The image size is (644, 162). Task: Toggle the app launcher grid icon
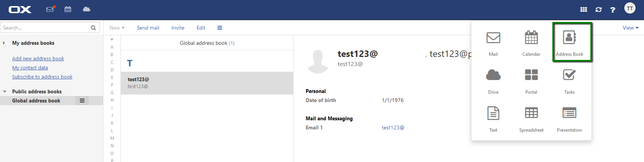click(x=584, y=9)
